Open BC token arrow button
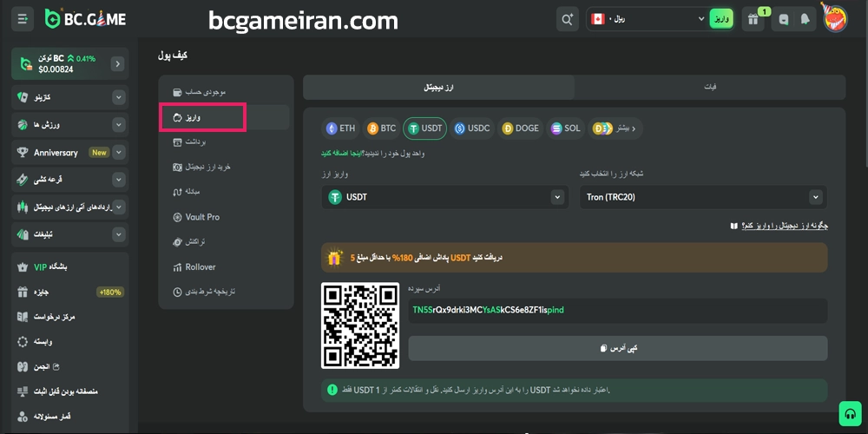Image resolution: width=868 pixels, height=434 pixels. [x=117, y=64]
